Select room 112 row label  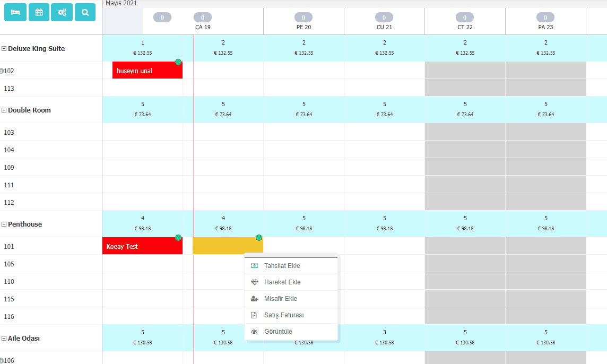click(x=9, y=203)
